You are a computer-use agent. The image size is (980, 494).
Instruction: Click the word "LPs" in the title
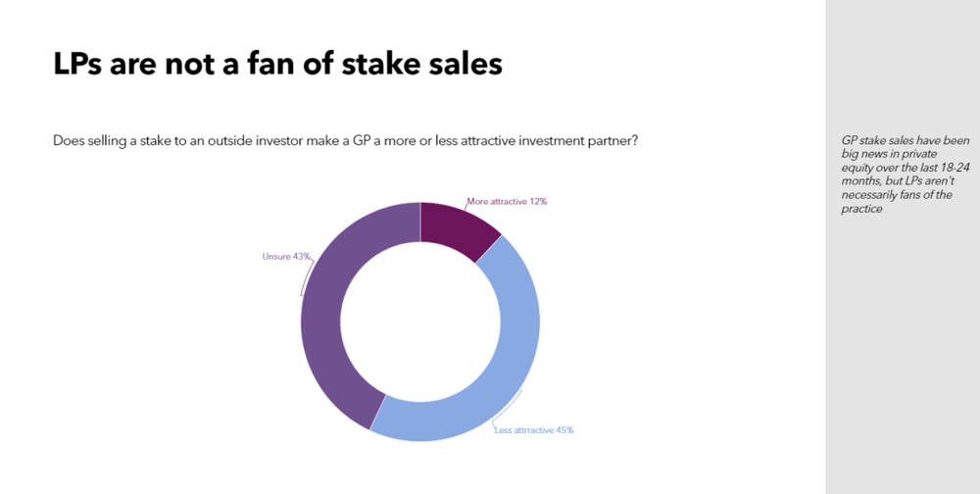tap(78, 65)
